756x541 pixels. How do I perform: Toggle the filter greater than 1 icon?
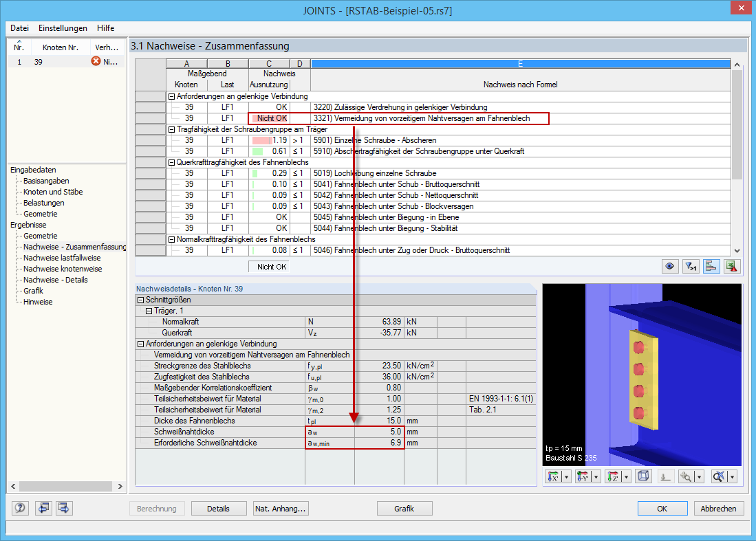691,267
